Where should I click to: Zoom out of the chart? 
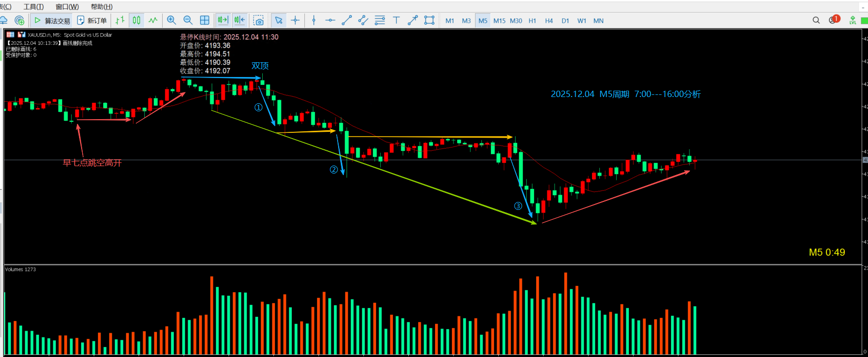click(188, 20)
